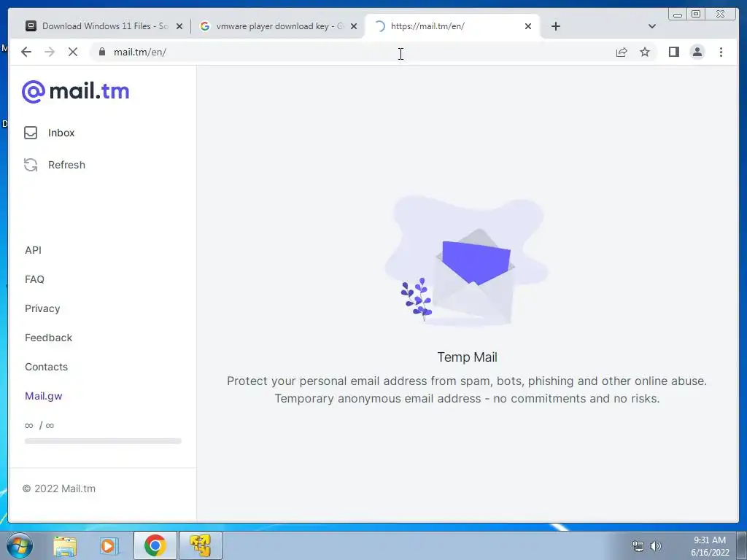747x560 pixels.
Task: Close the Download Windows 11 Files tab
Action: tap(179, 26)
